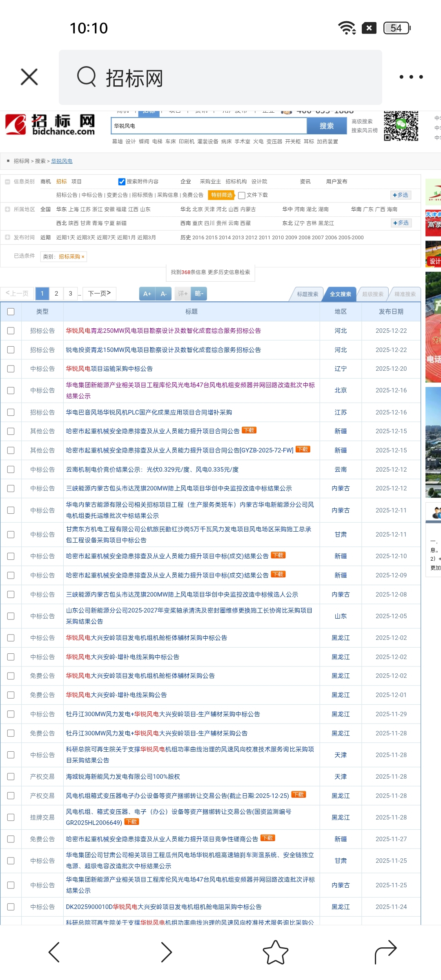Focus the search field containing 华锐风电
This screenshot has height=980, width=441.
tap(209, 126)
